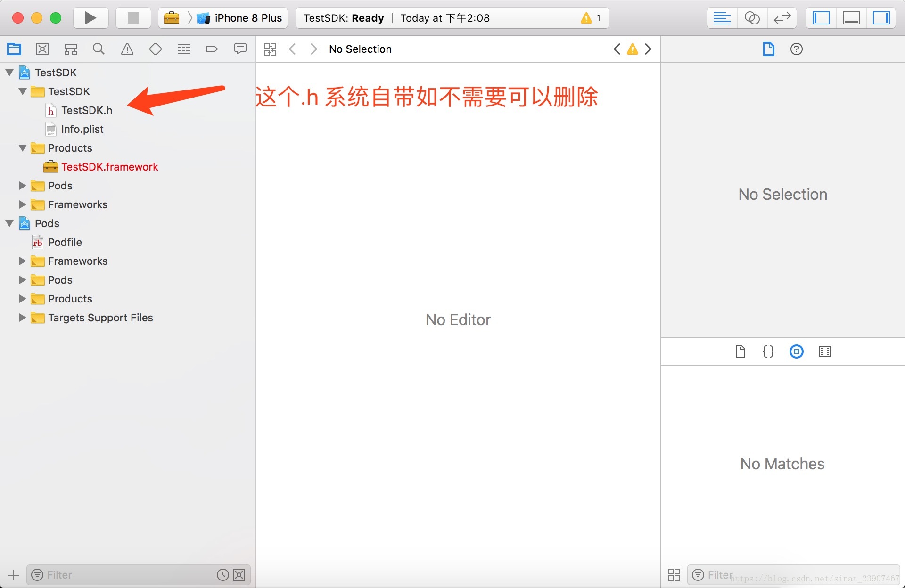Toggle the Debug area visibility
This screenshot has width=905, height=588.
point(851,18)
